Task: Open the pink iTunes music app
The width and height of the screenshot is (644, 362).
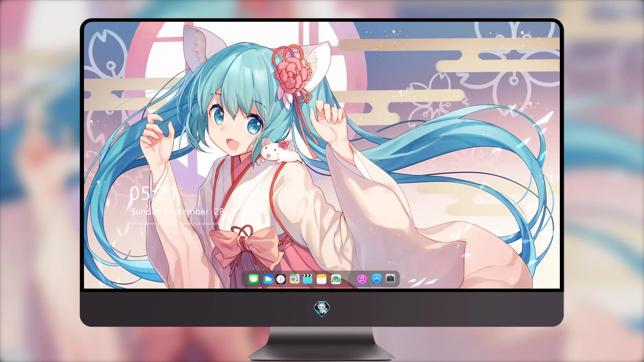Action: (x=362, y=279)
